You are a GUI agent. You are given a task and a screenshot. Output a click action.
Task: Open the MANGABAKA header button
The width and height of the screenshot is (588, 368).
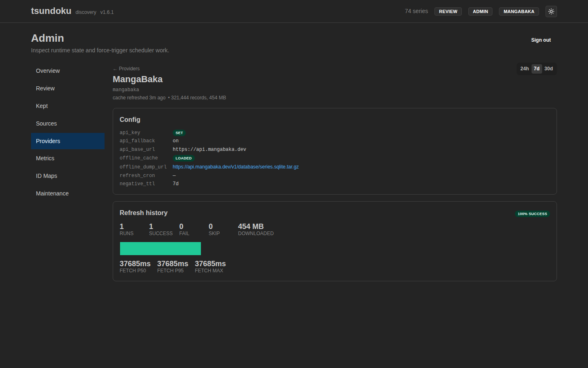click(x=519, y=11)
